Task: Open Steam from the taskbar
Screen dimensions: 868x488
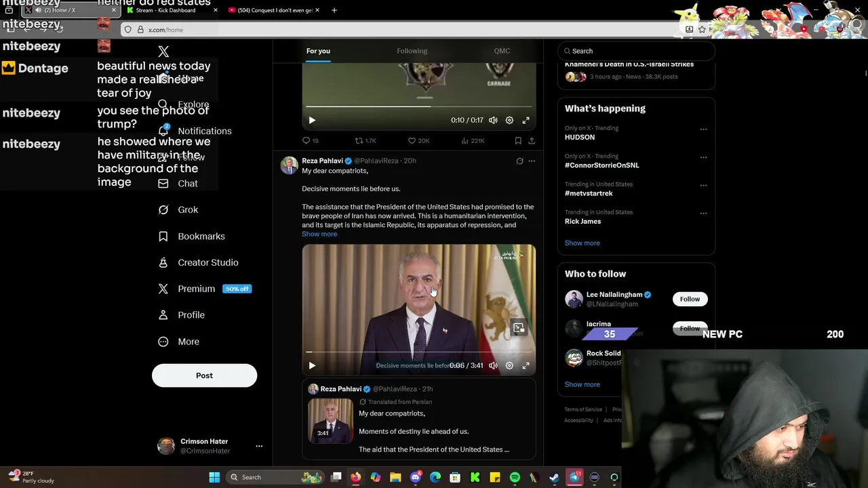Action: 554,477
